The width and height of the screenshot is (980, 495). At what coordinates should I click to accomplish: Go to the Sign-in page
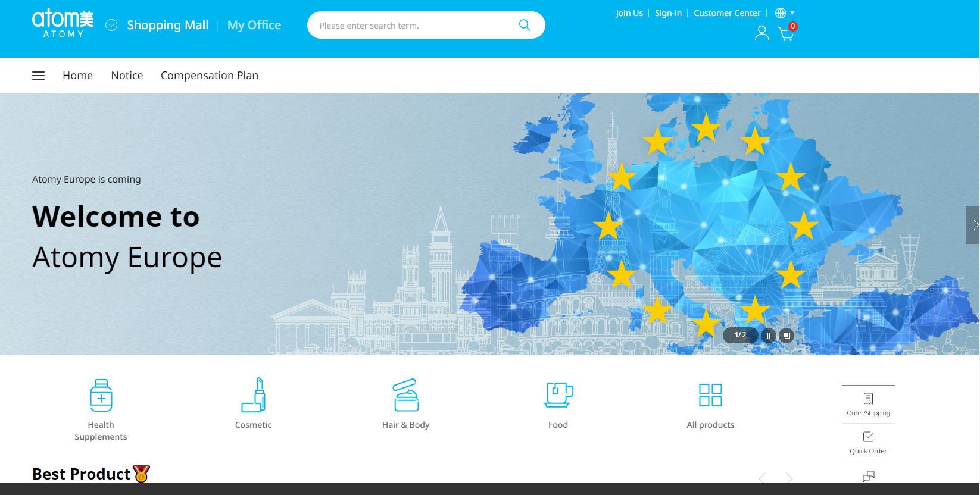coord(668,13)
